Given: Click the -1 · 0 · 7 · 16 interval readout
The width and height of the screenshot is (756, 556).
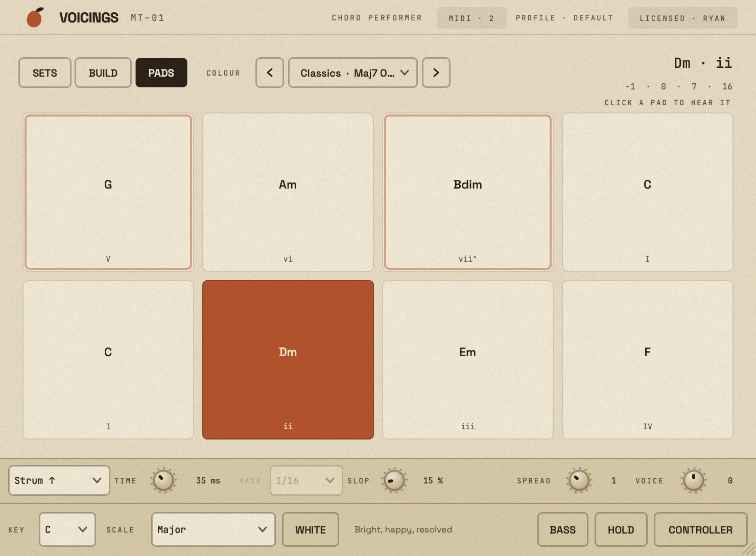Looking at the screenshot, I should tap(679, 86).
